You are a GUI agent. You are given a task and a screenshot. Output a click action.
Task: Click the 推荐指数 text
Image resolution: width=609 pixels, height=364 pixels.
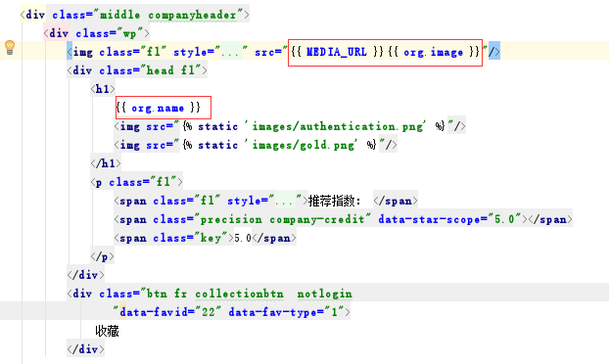(x=335, y=201)
